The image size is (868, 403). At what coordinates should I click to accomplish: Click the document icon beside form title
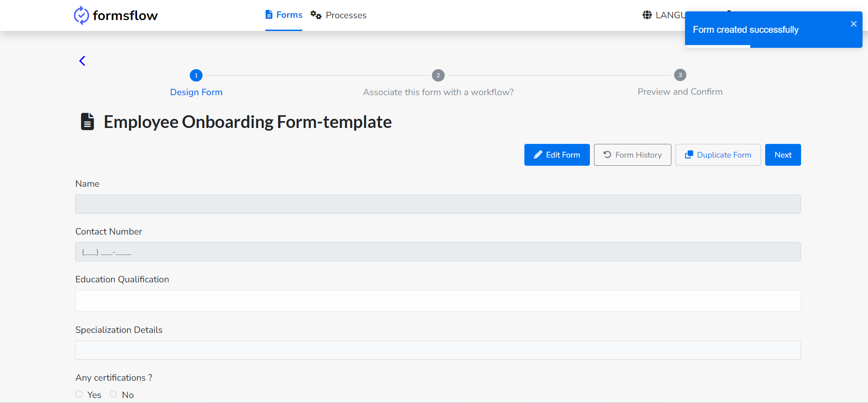click(x=87, y=122)
